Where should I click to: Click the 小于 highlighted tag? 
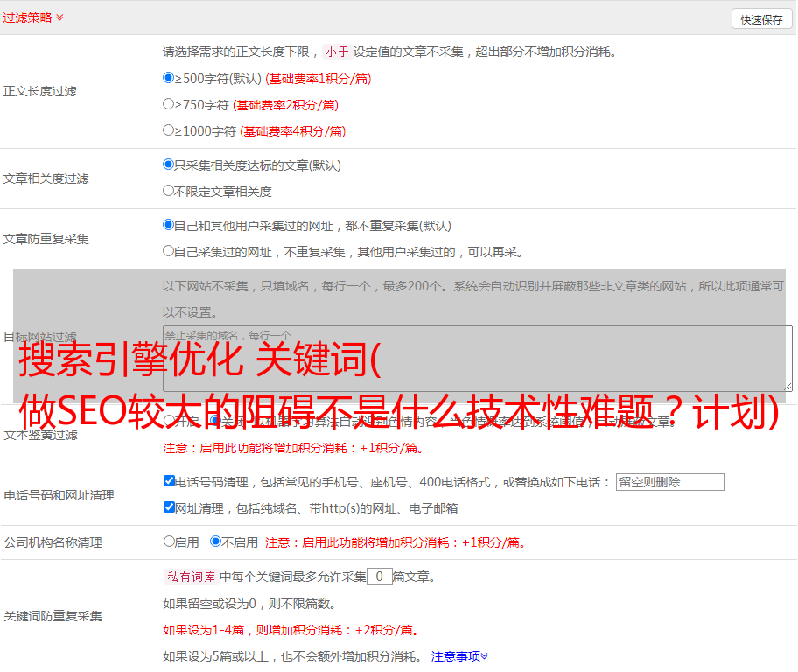click(x=337, y=52)
